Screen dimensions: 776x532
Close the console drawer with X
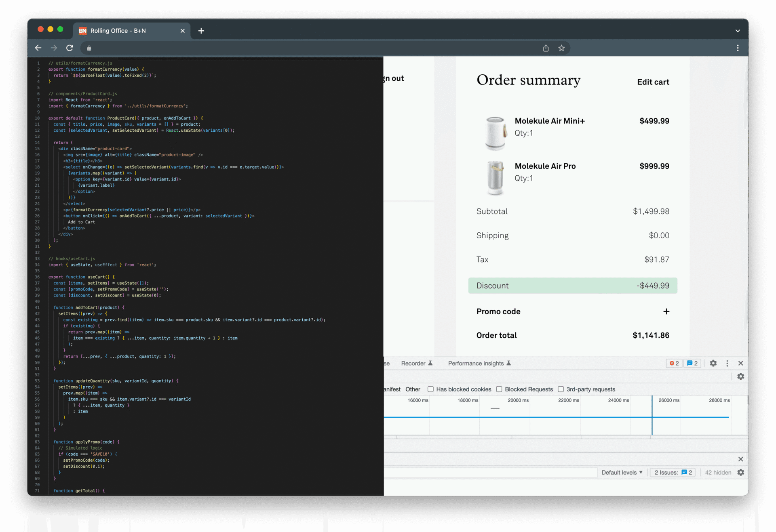point(740,459)
